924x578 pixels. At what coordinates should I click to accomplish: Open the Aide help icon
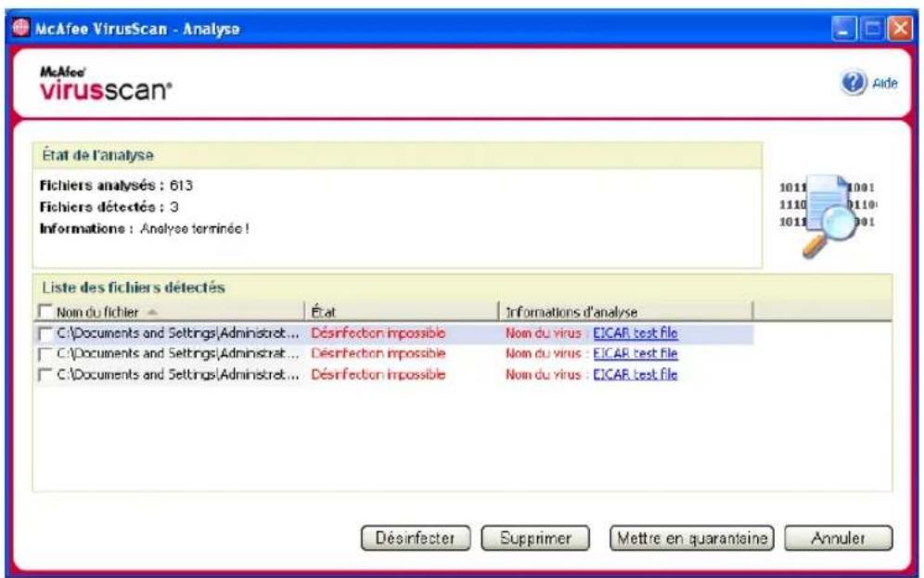click(x=853, y=83)
